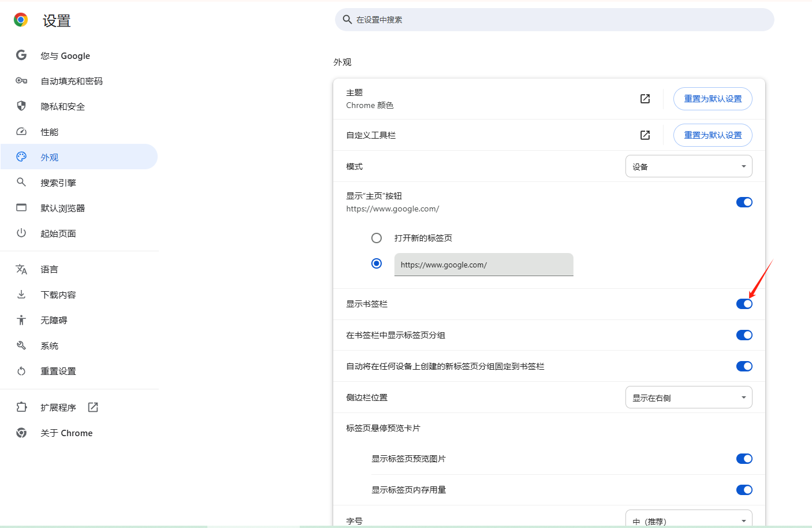Open 默认浏览器 section

pyautogui.click(x=79, y=208)
